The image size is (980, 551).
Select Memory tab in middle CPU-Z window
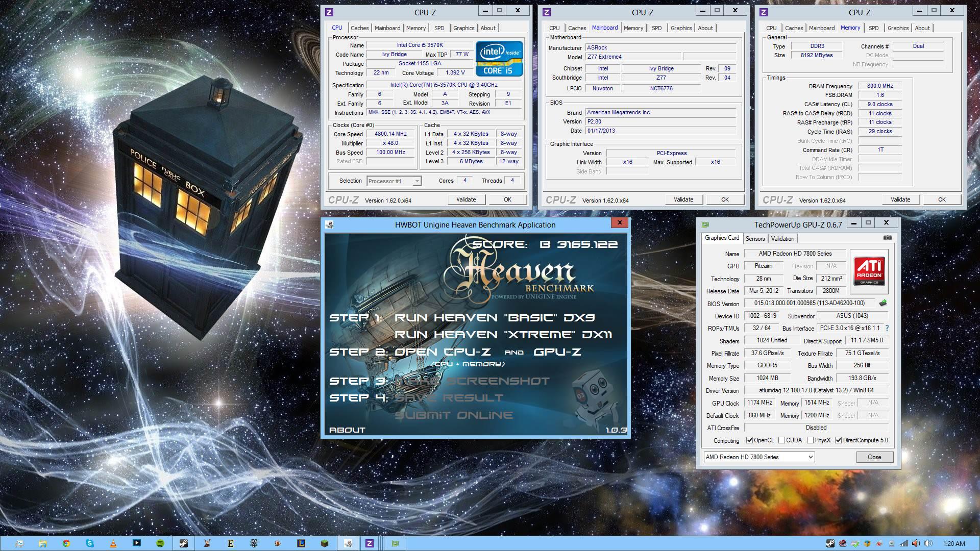[633, 28]
